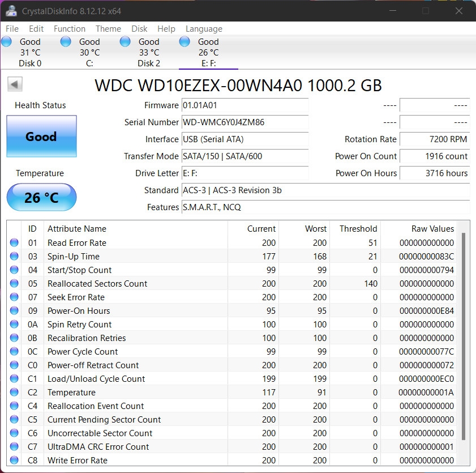Click Disk 2 blue status orb
Viewport: 476px width, 473px height.
point(125,41)
